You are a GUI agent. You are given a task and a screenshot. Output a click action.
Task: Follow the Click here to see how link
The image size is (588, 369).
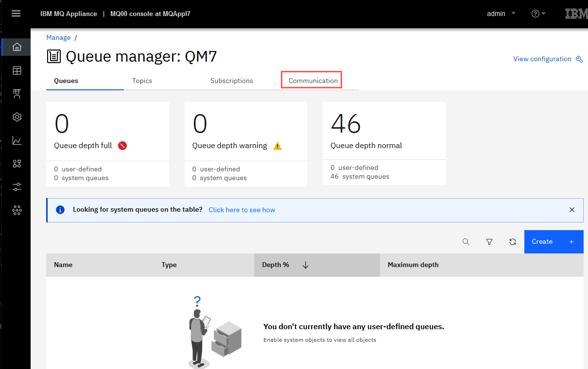pos(242,210)
